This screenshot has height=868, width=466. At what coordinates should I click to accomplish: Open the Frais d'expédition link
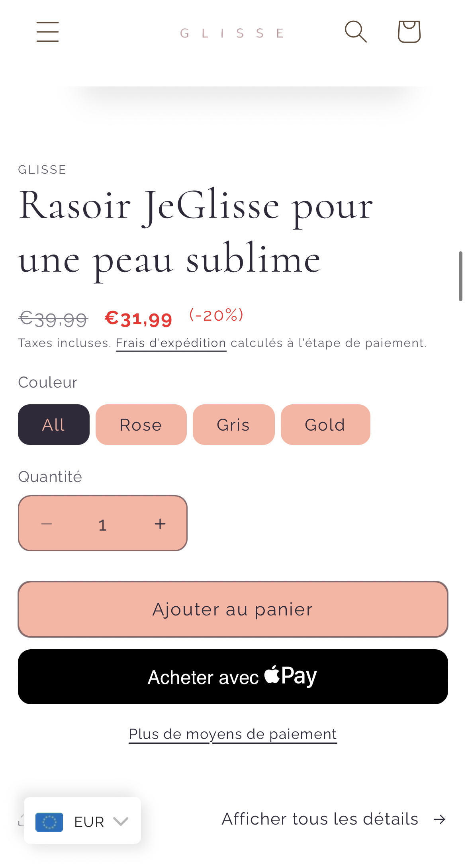pos(171,343)
